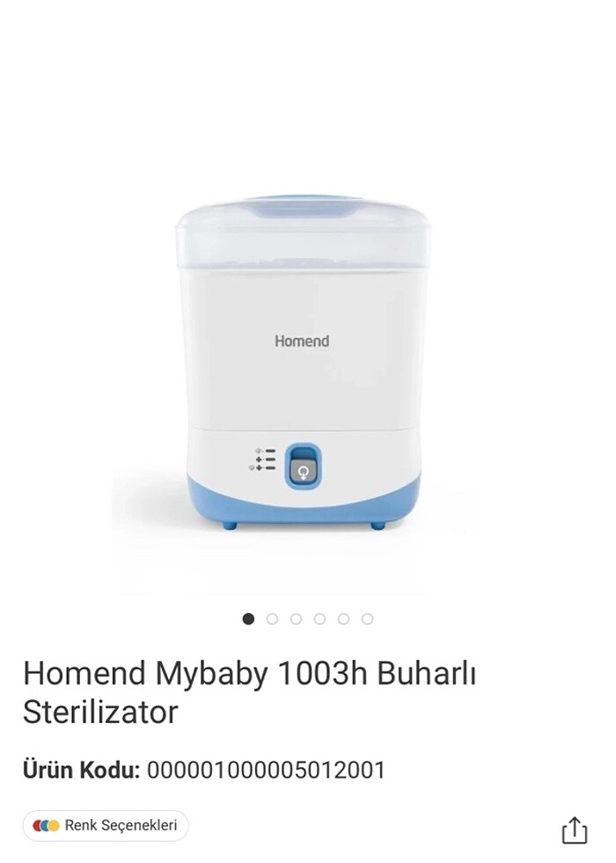Click the word Sterilizator in title
The image size is (616, 863).
100,712
